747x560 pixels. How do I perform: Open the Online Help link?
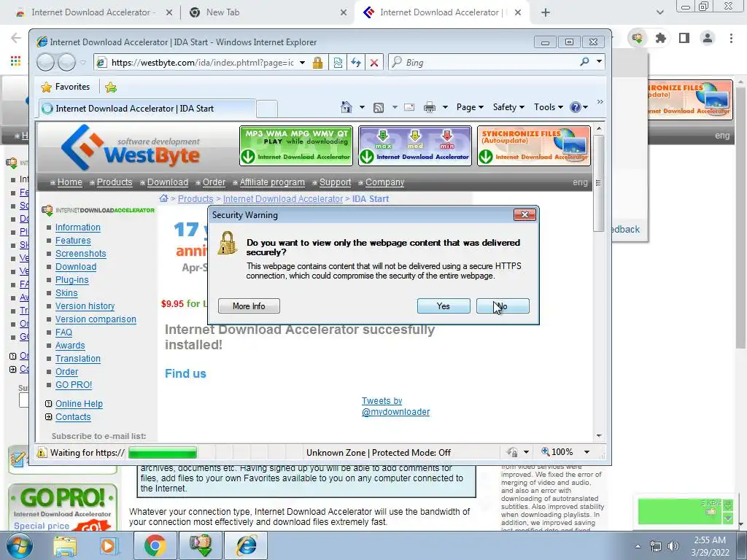[79, 404]
